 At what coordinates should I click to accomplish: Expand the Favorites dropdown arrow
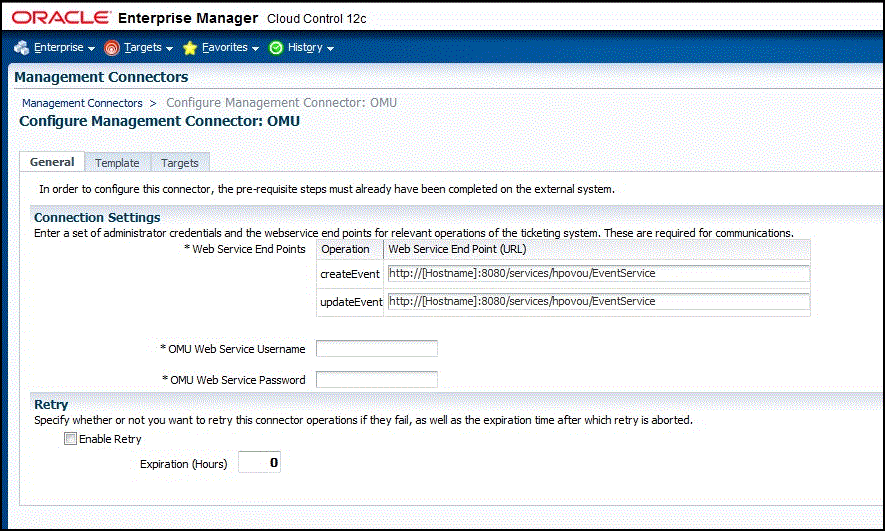(x=255, y=49)
